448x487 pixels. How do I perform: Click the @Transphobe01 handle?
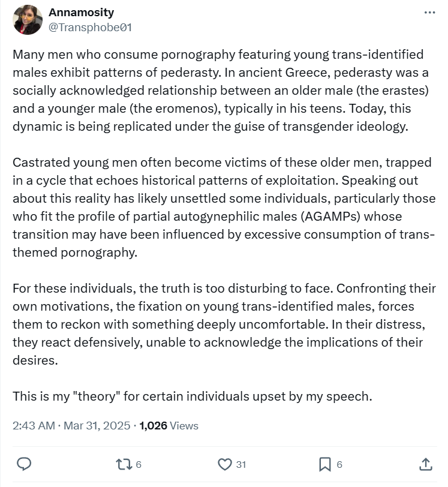point(90,27)
